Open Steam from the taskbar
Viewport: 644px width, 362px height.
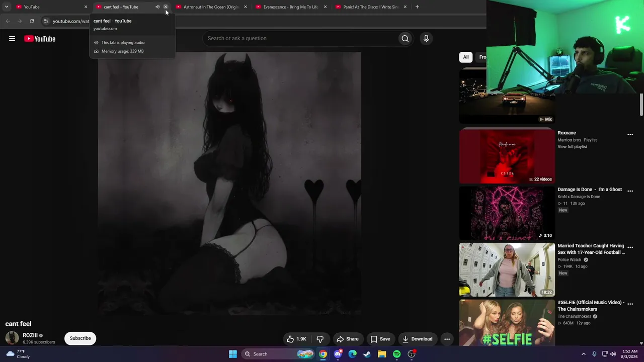(367, 354)
